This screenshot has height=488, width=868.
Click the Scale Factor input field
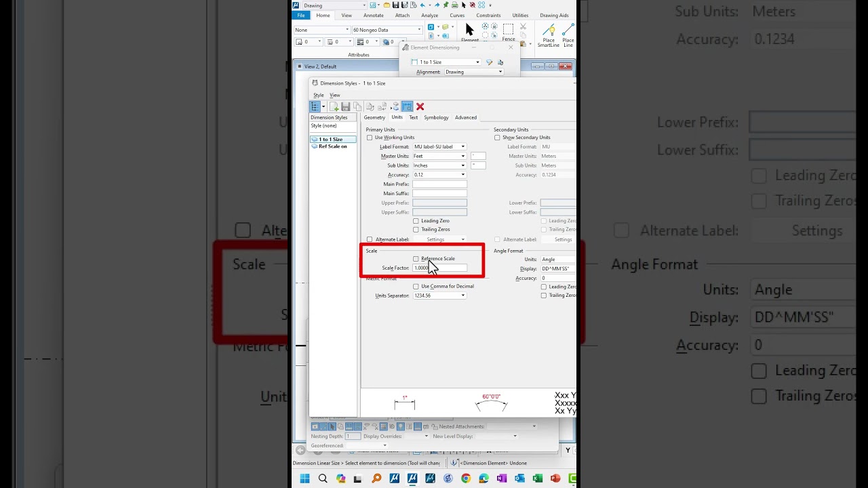point(439,268)
